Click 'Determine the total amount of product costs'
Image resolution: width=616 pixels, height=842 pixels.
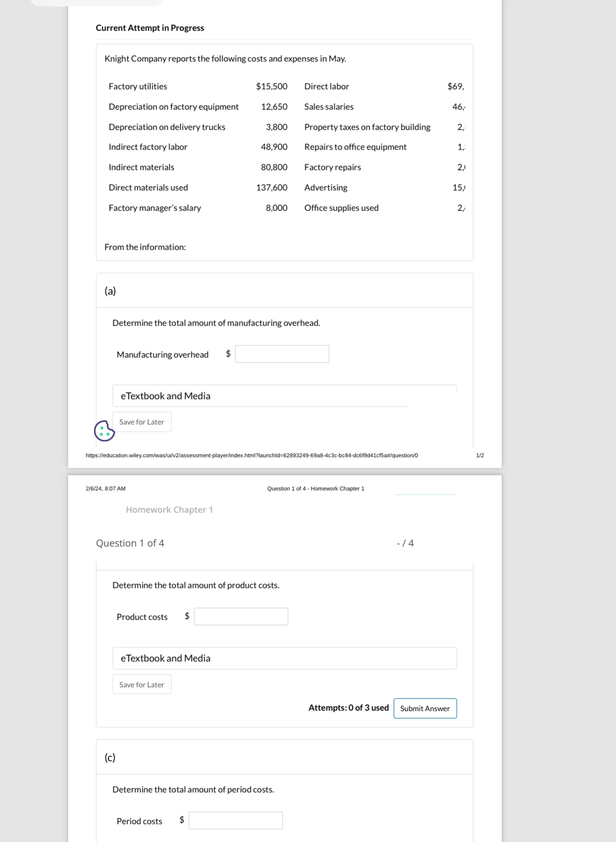point(196,585)
